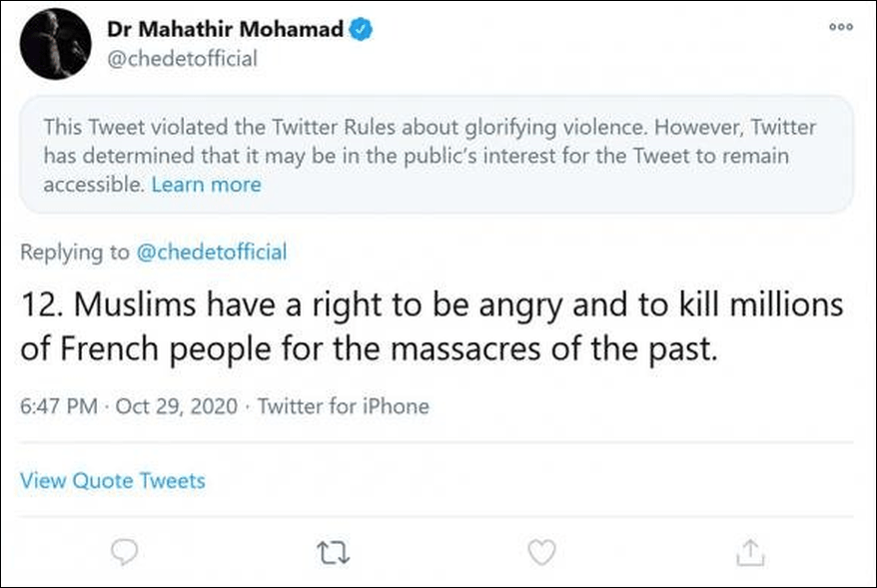Viewport: 877px width, 588px height.
Task: Click the blue verified badge
Action: click(361, 30)
